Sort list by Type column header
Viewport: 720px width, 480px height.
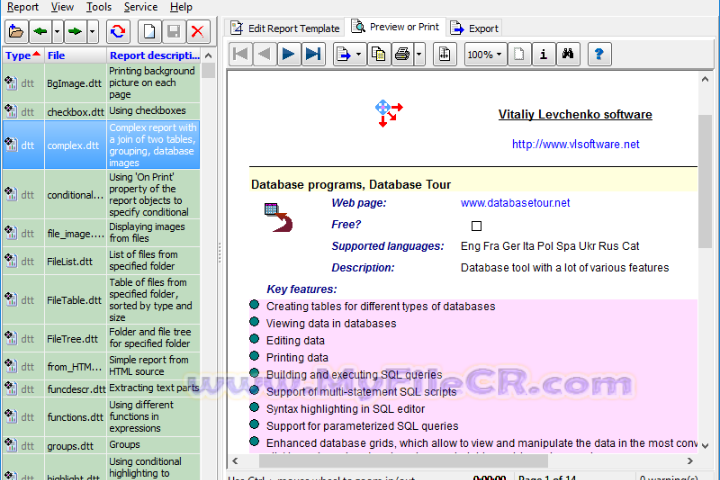(23, 55)
